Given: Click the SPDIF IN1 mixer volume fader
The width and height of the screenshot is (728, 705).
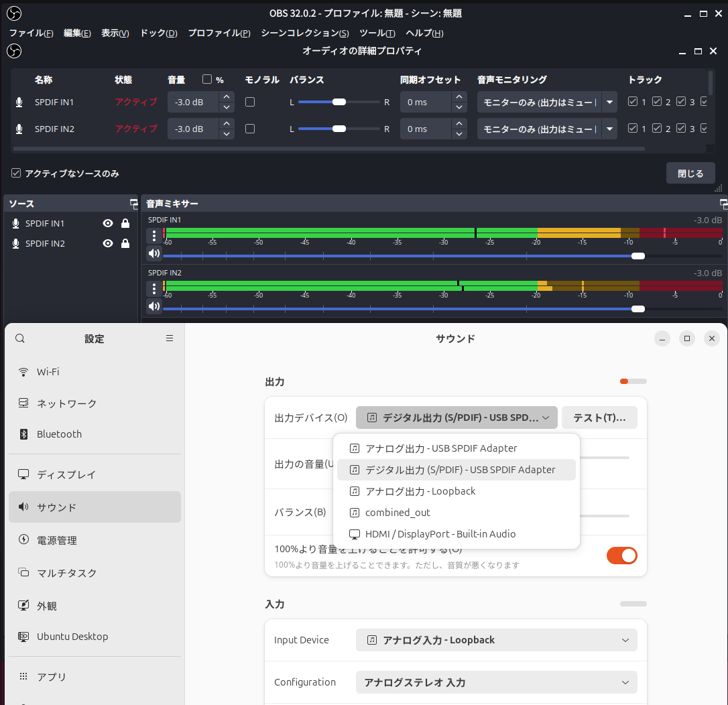Looking at the screenshot, I should pos(442,256).
